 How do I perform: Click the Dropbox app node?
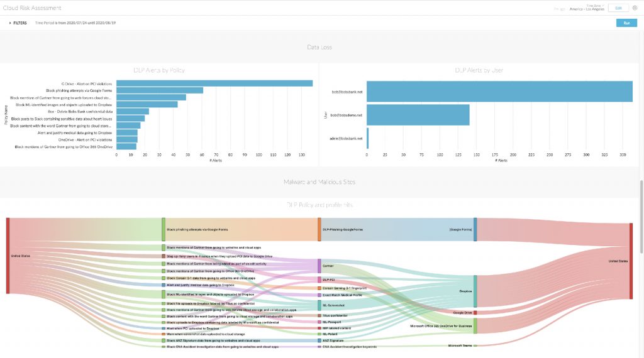(475, 291)
